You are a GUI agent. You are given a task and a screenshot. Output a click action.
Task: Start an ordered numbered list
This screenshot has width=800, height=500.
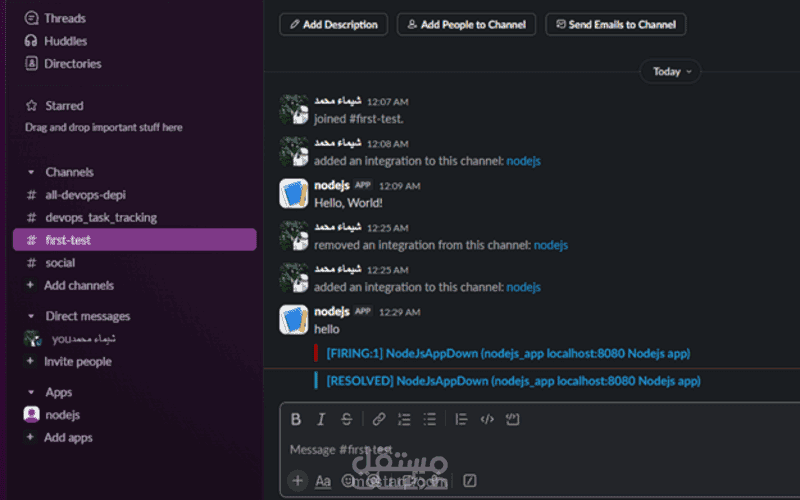pyautogui.click(x=404, y=419)
